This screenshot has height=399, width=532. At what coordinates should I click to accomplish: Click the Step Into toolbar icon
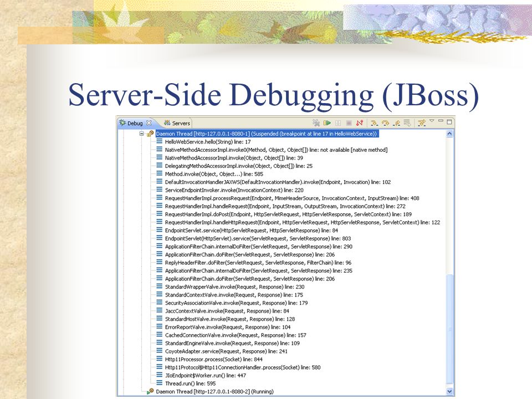pos(374,123)
